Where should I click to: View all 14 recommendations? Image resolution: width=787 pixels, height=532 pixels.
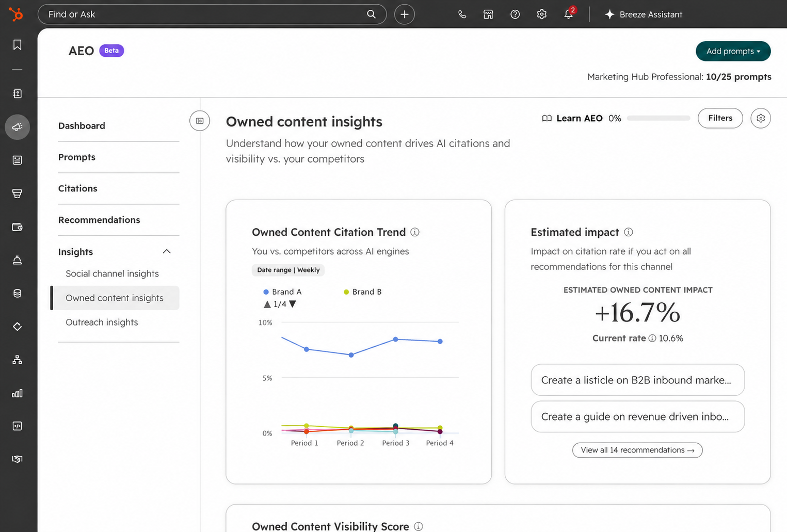point(637,450)
